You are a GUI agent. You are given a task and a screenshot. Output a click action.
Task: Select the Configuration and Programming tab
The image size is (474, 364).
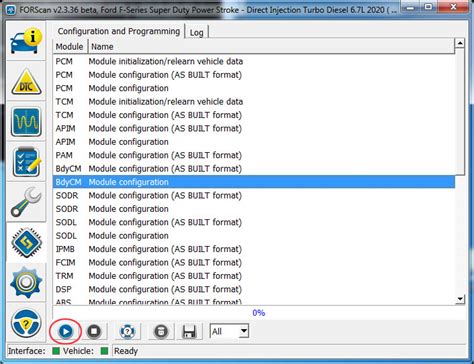click(119, 31)
